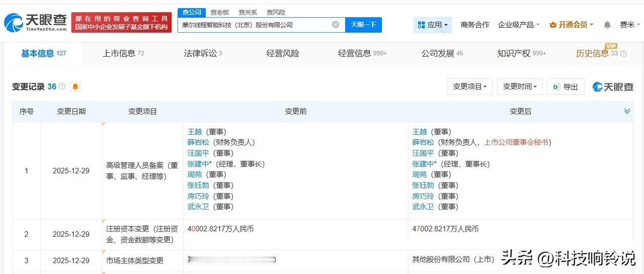Click the help icon next to 历史信息
The image size is (644, 274).
coord(623,53)
